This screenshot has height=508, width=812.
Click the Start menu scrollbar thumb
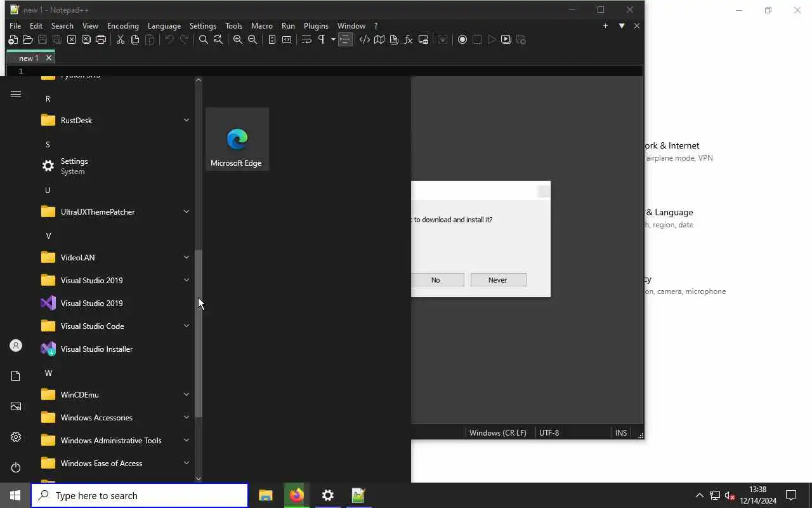(199, 333)
